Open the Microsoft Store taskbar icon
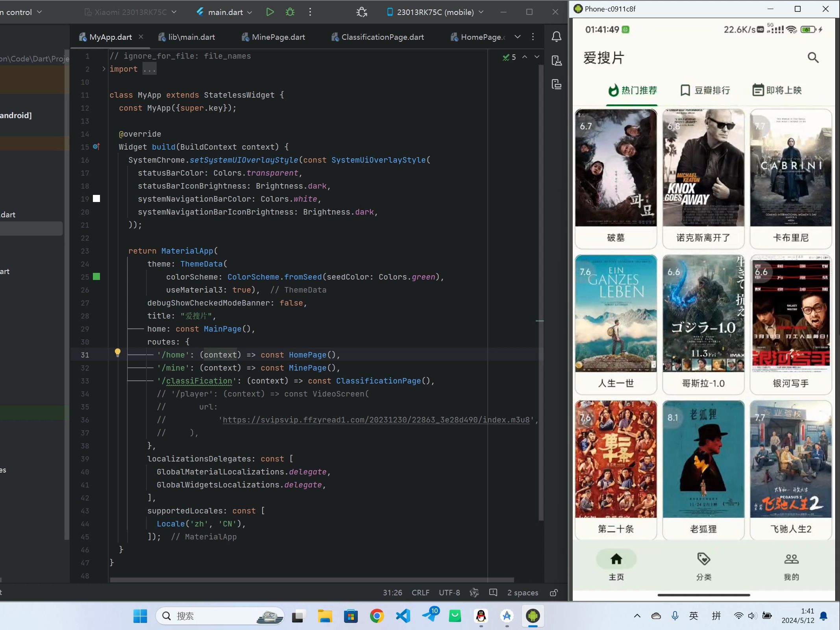 (351, 616)
